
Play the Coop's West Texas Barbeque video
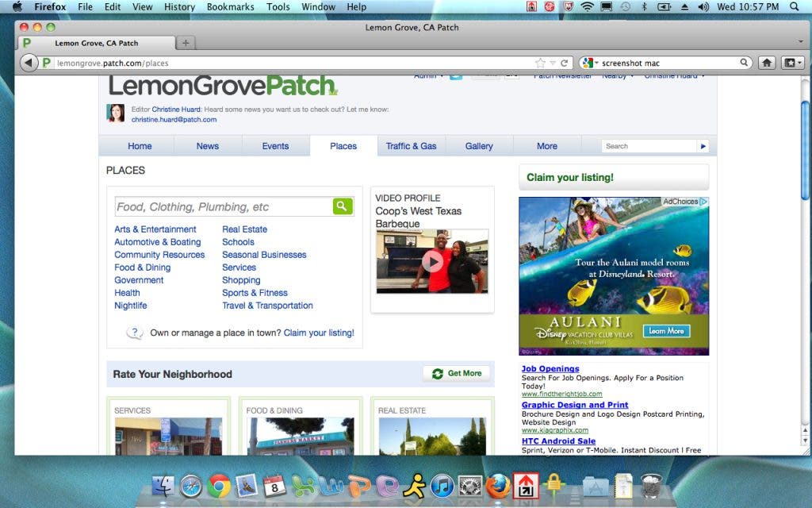pyautogui.click(x=432, y=262)
